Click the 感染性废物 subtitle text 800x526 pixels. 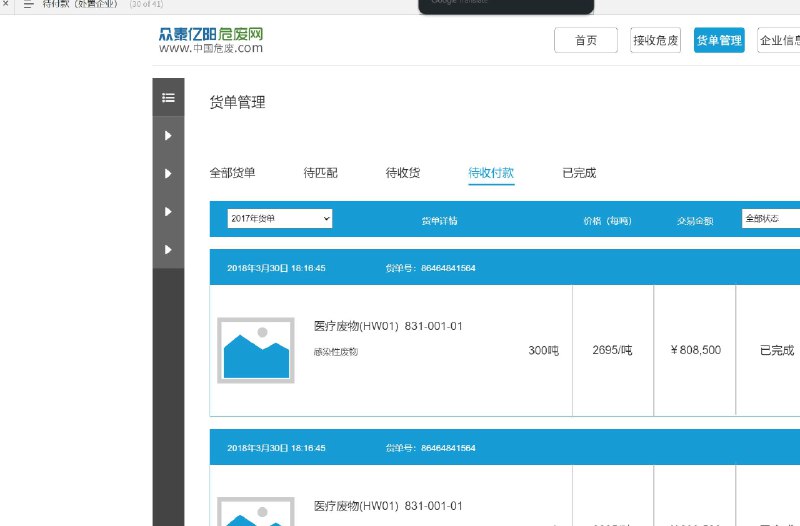[x=336, y=352]
